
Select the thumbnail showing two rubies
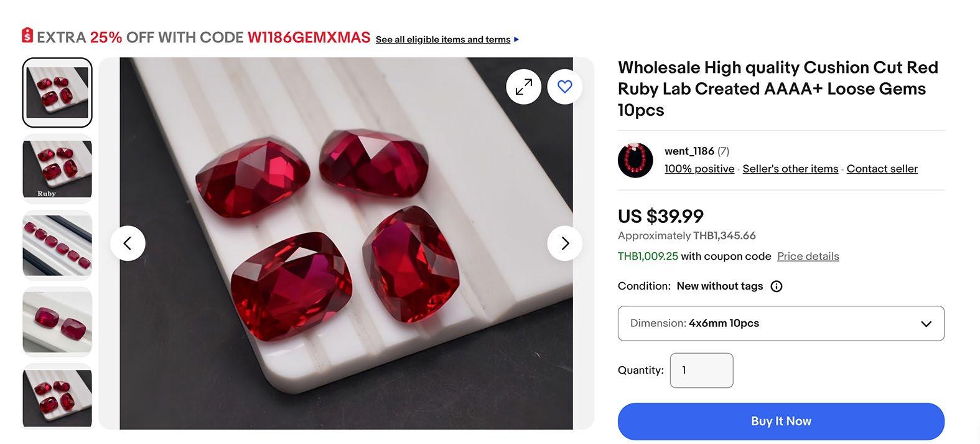point(57,321)
